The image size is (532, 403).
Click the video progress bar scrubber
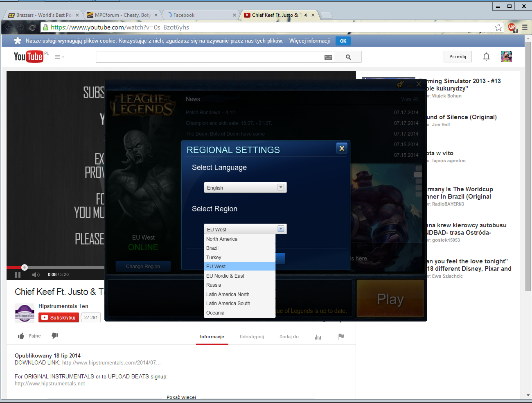pyautogui.click(x=25, y=267)
